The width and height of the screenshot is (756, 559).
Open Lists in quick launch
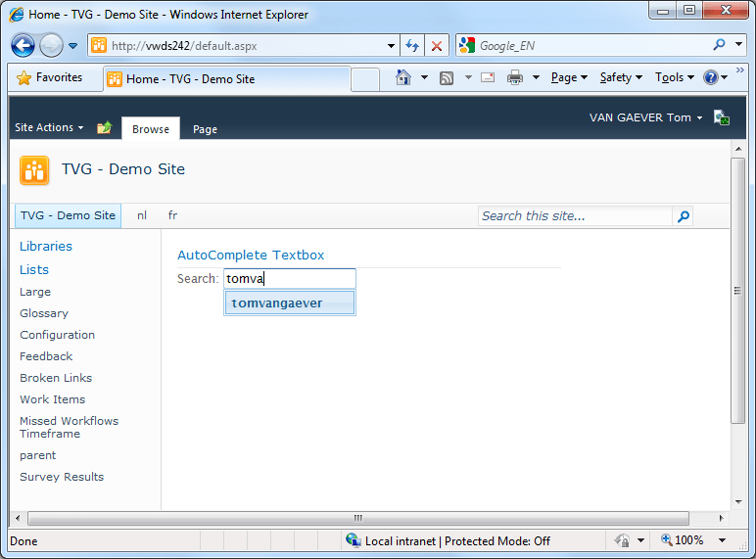34,270
